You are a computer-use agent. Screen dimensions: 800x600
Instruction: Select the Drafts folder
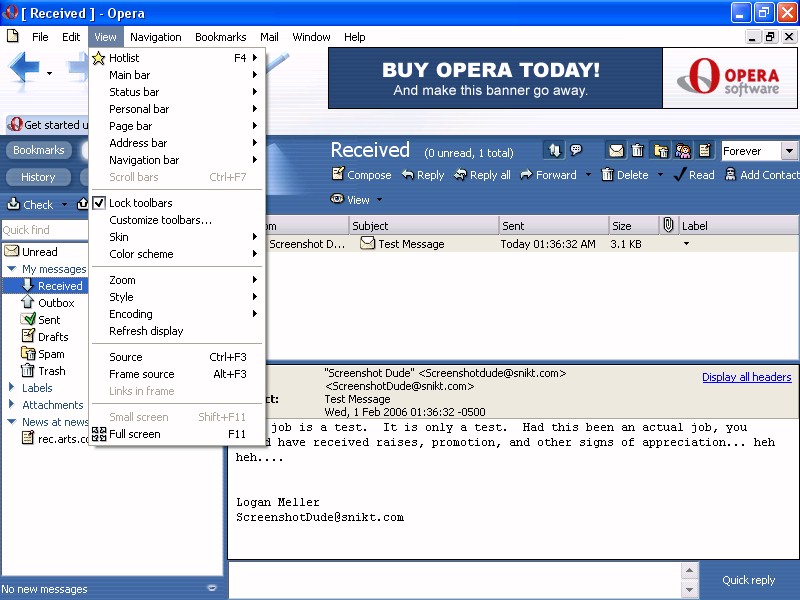click(x=45, y=337)
